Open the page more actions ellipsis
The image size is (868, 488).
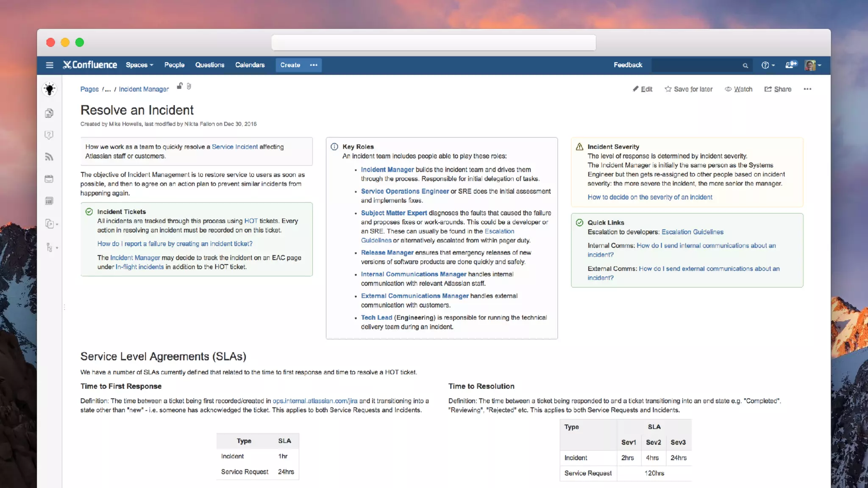(x=807, y=89)
